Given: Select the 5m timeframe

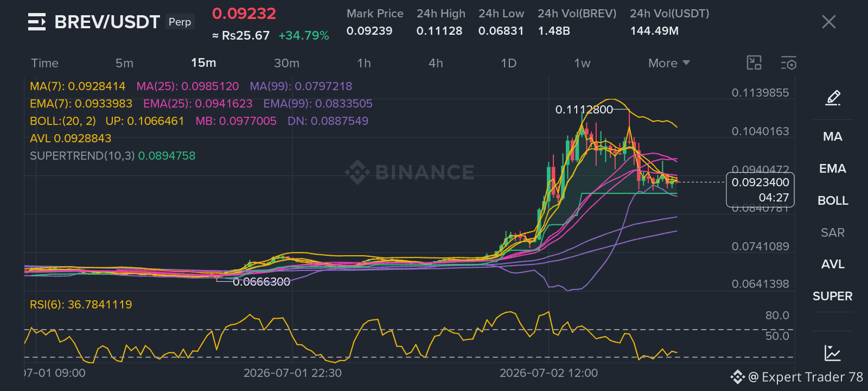Looking at the screenshot, I should pos(124,63).
